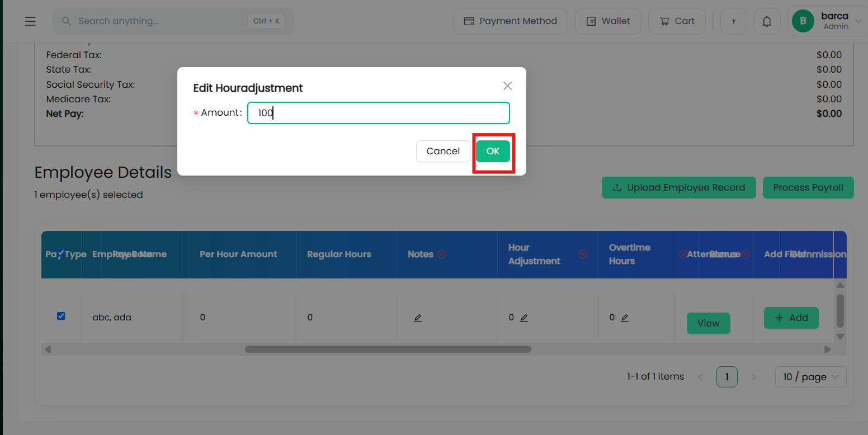
Task: Click the '1-1 of 1 items' text
Action: [655, 377]
